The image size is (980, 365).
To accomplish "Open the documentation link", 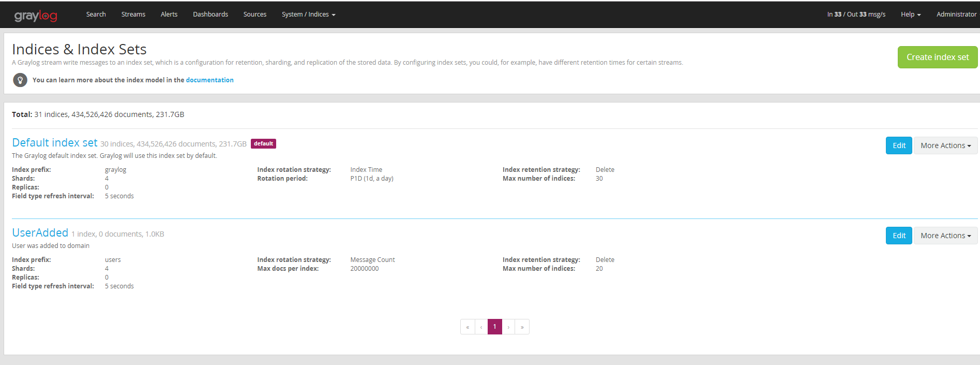I will point(209,80).
